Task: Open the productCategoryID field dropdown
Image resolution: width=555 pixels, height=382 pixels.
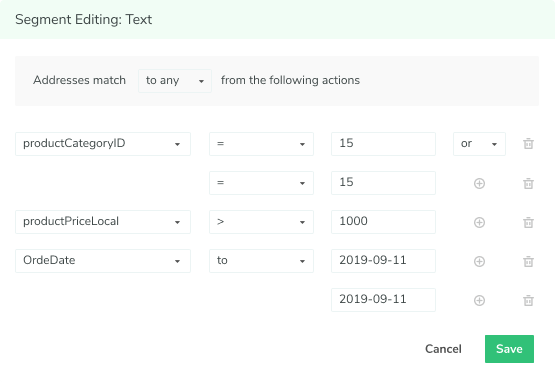Action: [x=103, y=144]
